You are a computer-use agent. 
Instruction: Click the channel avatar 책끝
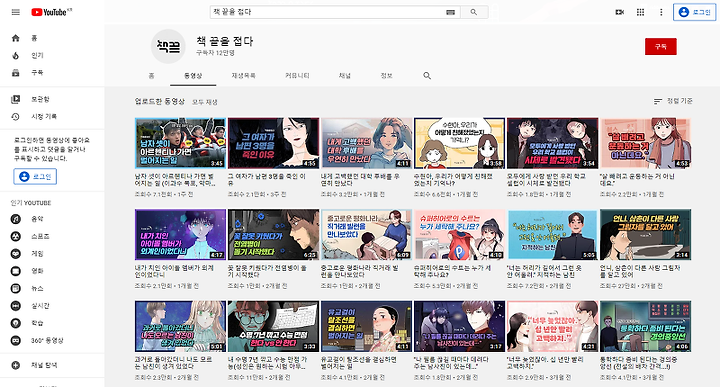point(169,46)
